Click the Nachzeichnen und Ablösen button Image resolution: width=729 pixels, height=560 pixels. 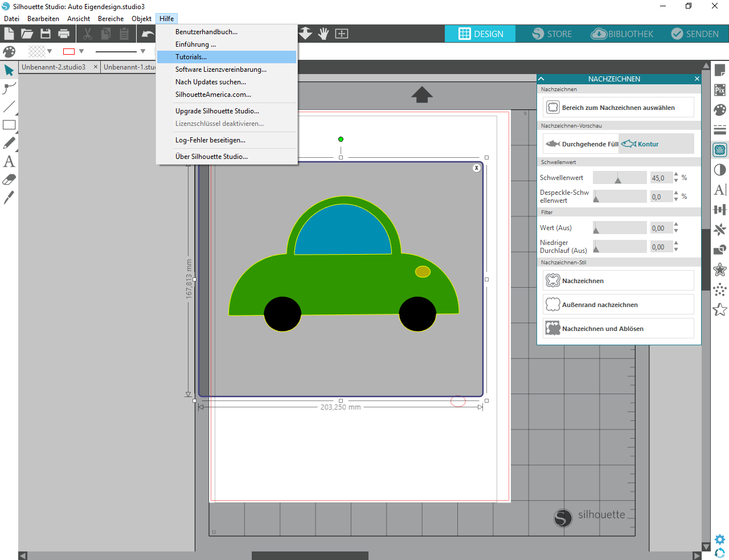[618, 329]
